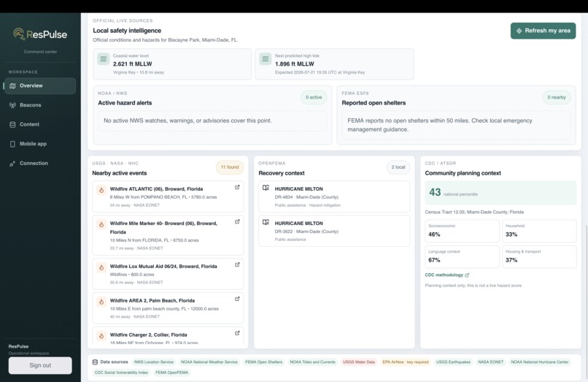Viewport: 588px width, 382px height.
Task: Click the book icon for DR-4834 Hurricane Milton
Action: coord(266,188)
